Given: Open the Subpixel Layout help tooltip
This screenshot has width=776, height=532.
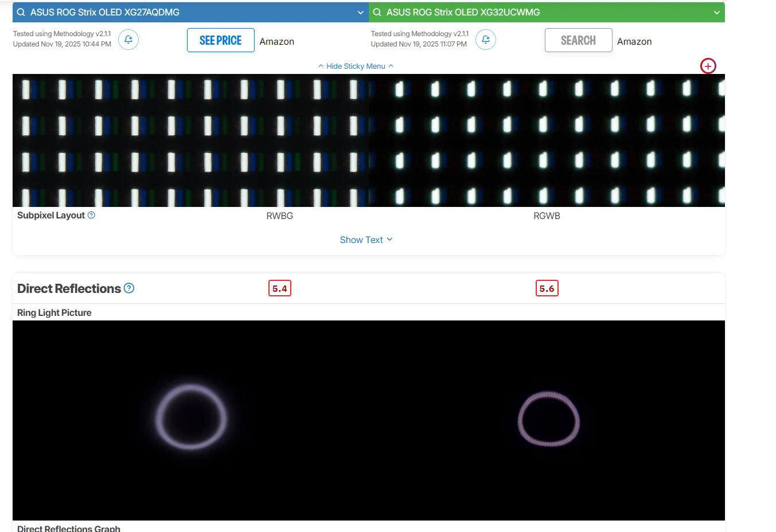Looking at the screenshot, I should (92, 215).
